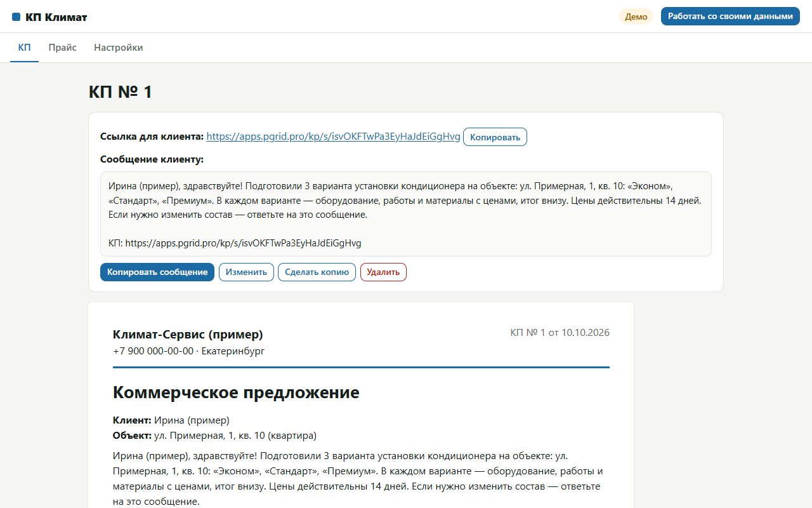Click the Демо badge
Image resolution: width=812 pixels, height=508 pixels.
[636, 17]
